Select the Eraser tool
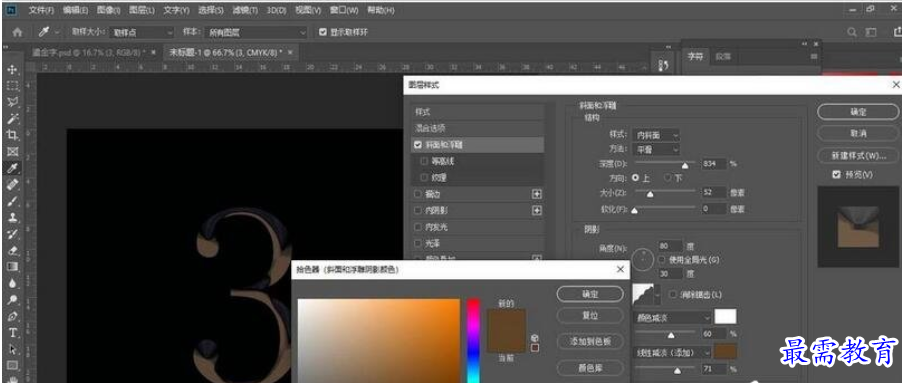This screenshot has height=383, width=904. click(x=12, y=250)
